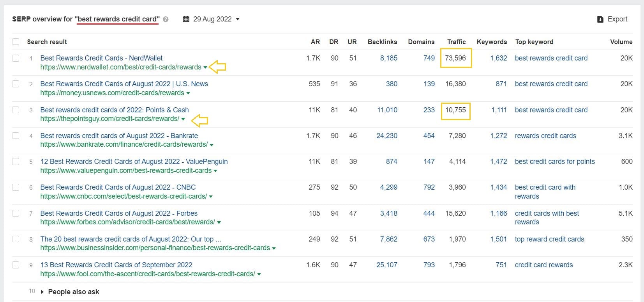
Task: Click NerdWallet keywords count 1,632
Action: click(499, 58)
